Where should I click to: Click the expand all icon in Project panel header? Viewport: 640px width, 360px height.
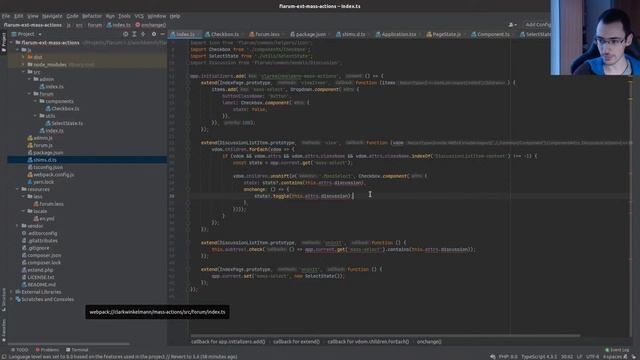[134, 34]
